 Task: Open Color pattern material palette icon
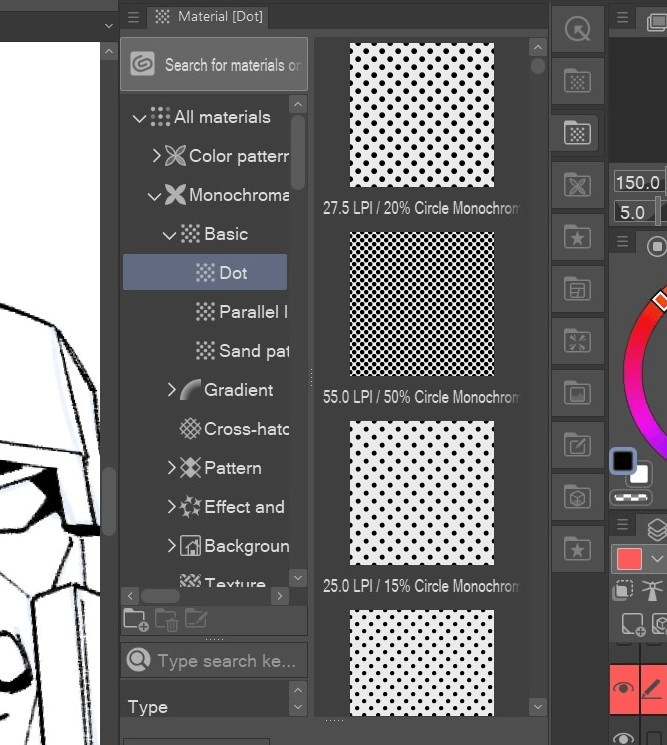(x=577, y=185)
